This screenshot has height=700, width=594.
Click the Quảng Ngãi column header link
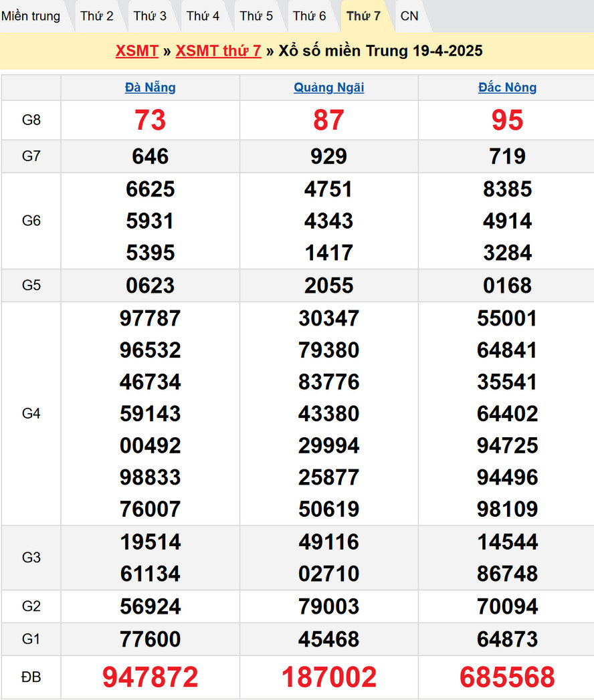coord(329,88)
